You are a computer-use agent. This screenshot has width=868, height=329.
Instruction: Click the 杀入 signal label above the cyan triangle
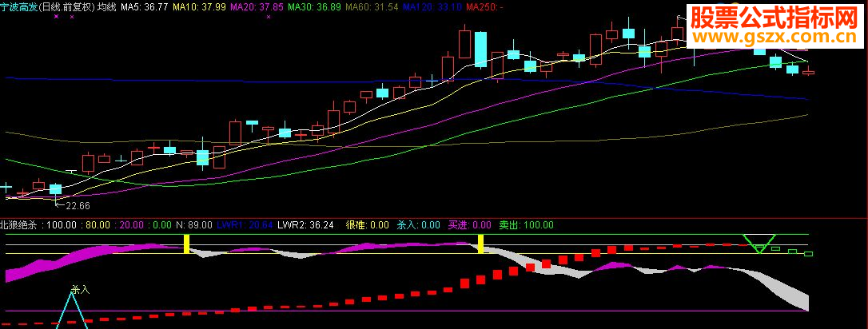tap(80, 289)
